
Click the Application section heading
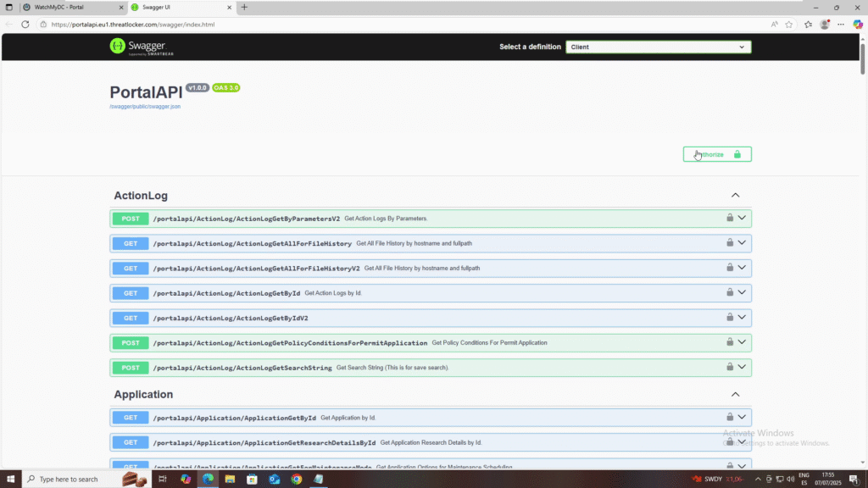(x=143, y=395)
